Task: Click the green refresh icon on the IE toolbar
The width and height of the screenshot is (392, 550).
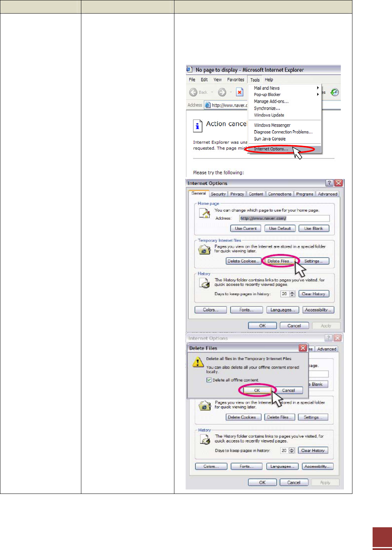Action: pos(334,92)
